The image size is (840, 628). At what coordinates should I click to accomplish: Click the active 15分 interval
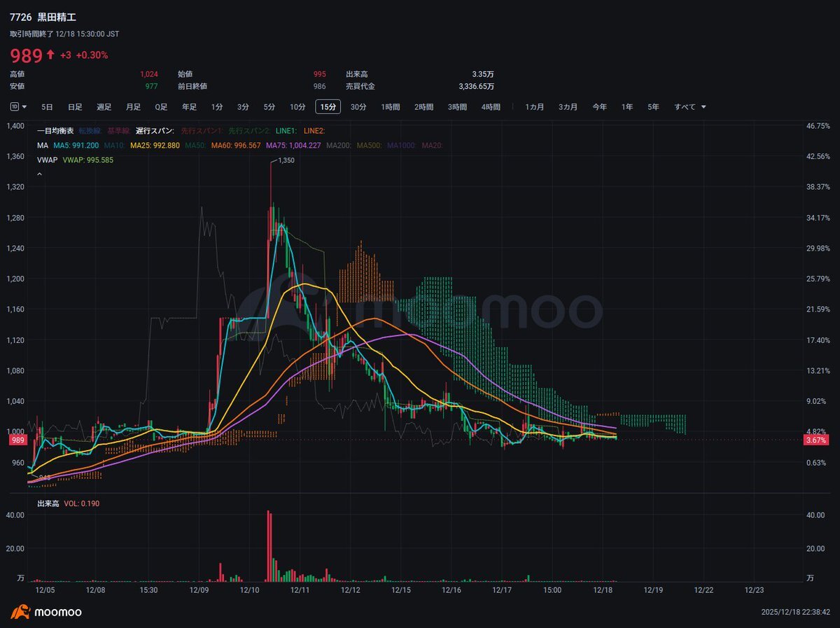click(x=328, y=107)
